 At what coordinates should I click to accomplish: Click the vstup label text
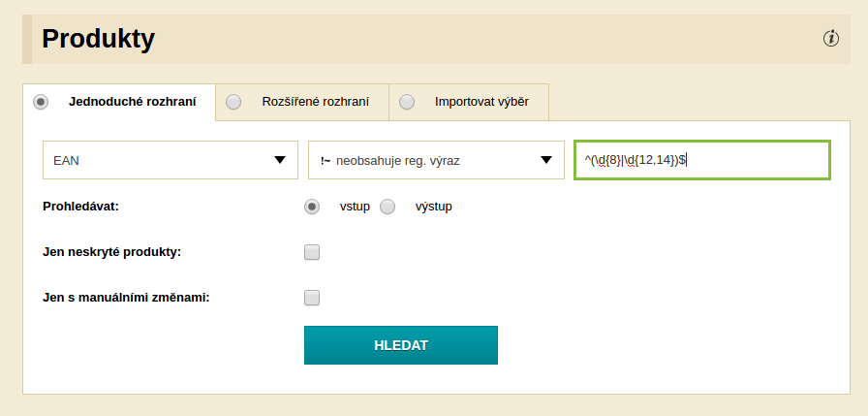[x=355, y=207]
